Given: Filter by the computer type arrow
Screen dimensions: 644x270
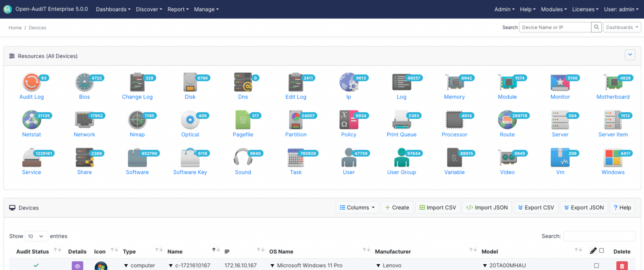Looking at the screenshot, I should (x=126, y=266).
